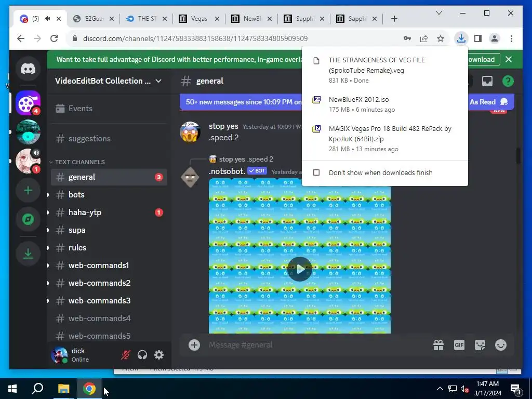Screen dimensions: 532x399
Task: Share this page icon in address bar
Action: click(424, 38)
